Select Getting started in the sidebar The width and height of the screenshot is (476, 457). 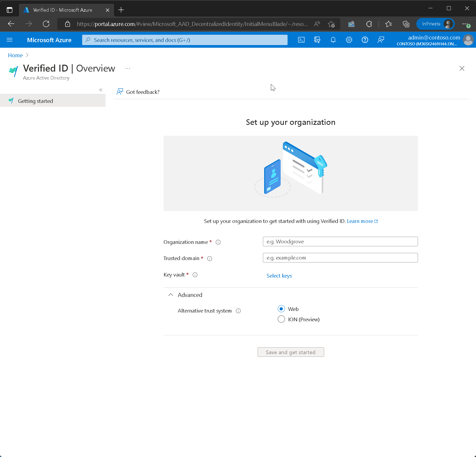(35, 101)
